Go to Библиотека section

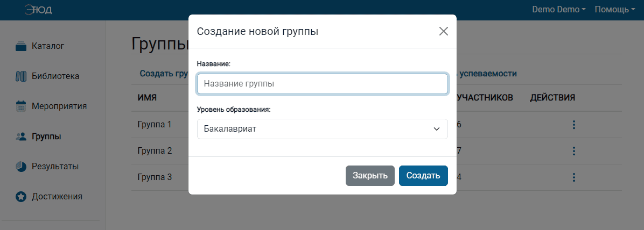click(55, 76)
